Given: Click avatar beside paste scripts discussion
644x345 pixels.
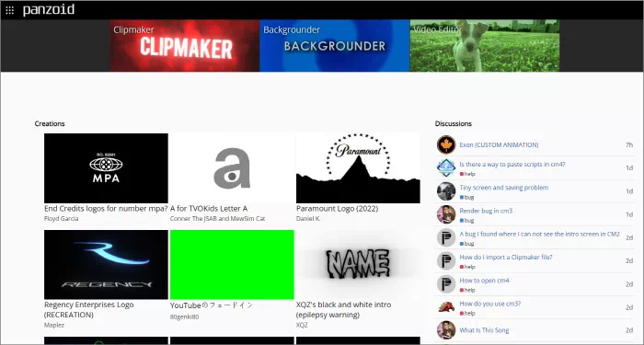Looking at the screenshot, I should pyautogui.click(x=446, y=168).
